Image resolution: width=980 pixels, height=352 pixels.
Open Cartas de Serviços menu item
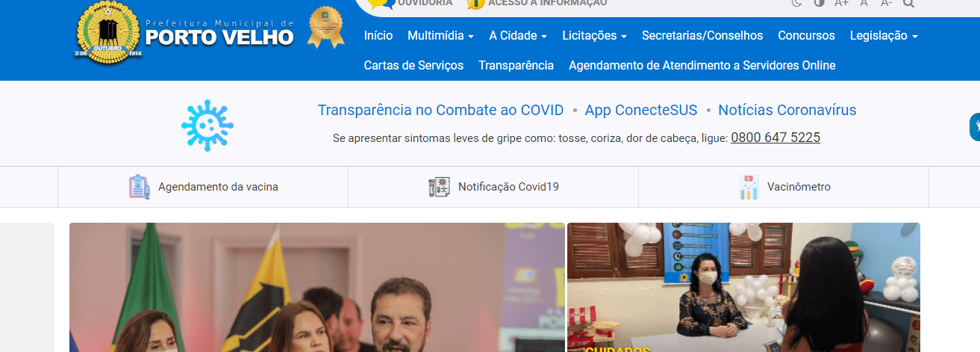[413, 65]
